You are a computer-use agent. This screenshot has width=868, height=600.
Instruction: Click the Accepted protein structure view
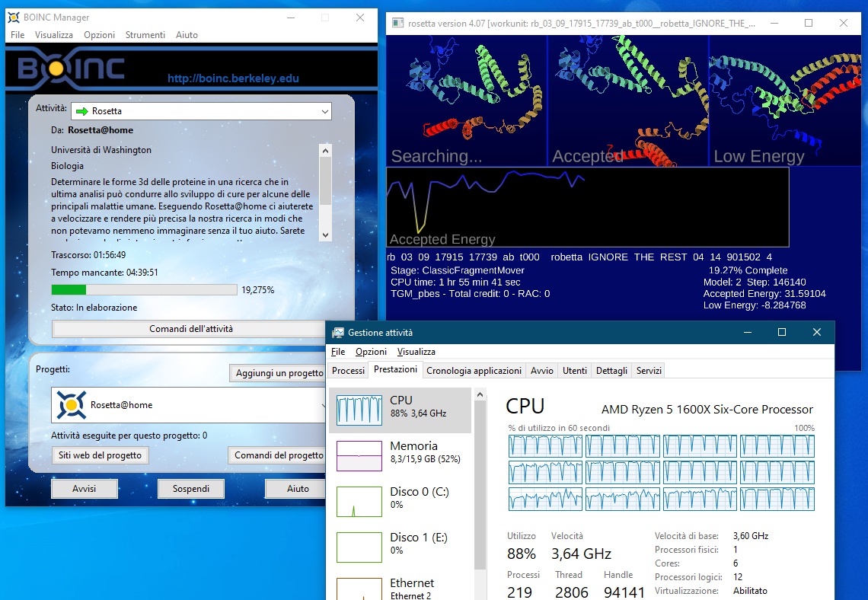628,101
